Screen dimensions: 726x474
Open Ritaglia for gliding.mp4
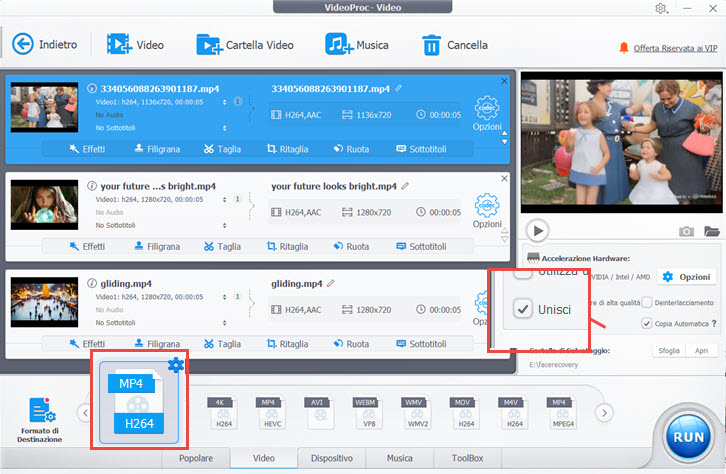[x=288, y=344]
